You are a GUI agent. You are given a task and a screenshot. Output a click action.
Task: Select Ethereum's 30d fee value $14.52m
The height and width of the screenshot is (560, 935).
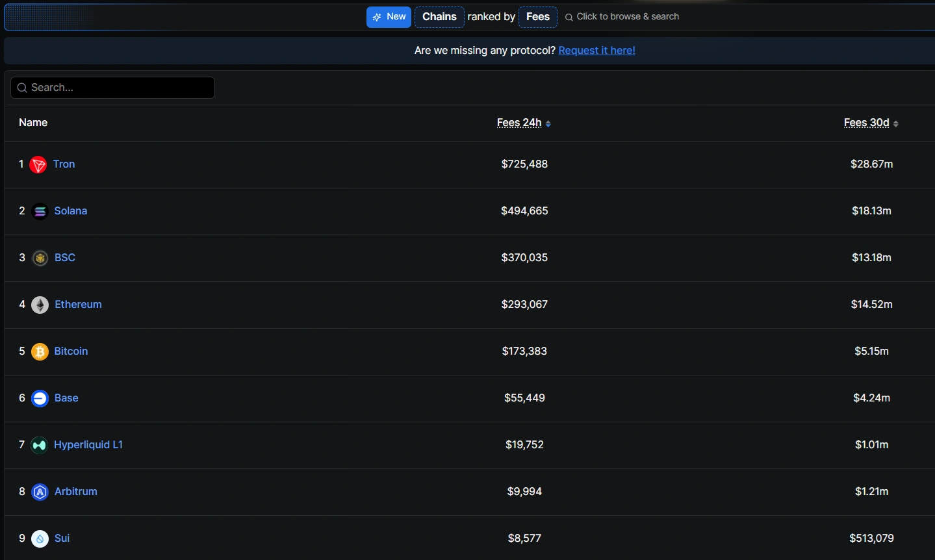pyautogui.click(x=872, y=305)
